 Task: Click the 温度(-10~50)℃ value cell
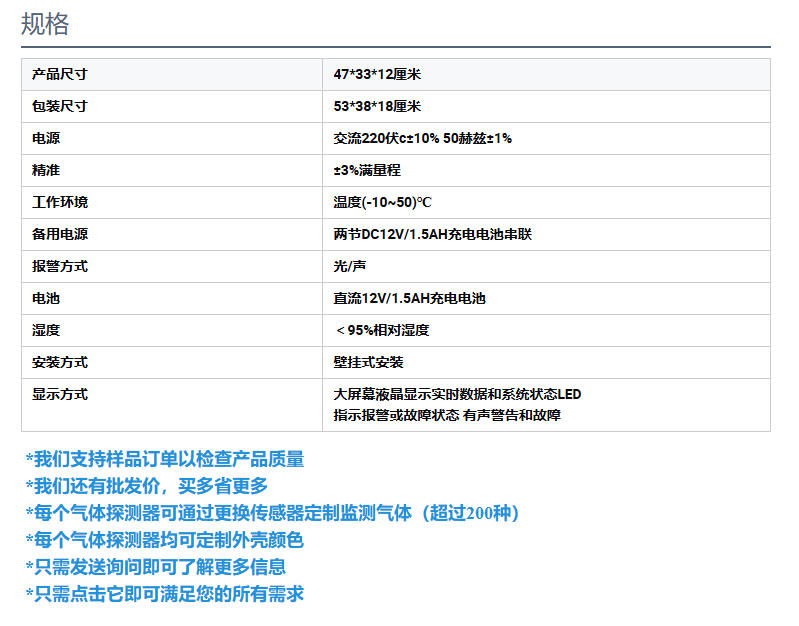382,202
